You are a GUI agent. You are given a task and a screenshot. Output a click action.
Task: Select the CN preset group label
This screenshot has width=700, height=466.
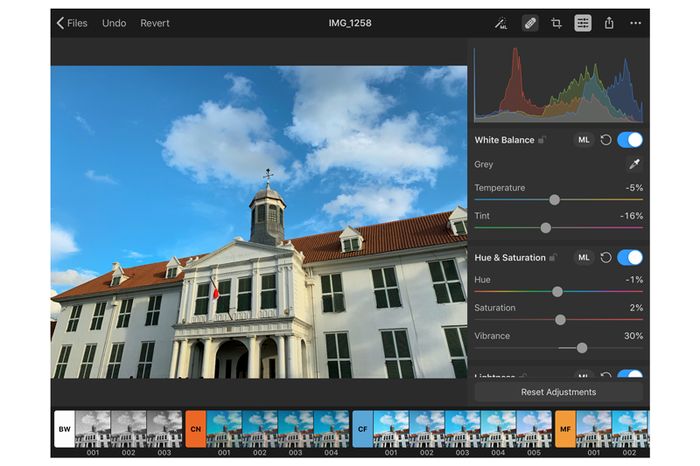[x=196, y=429]
